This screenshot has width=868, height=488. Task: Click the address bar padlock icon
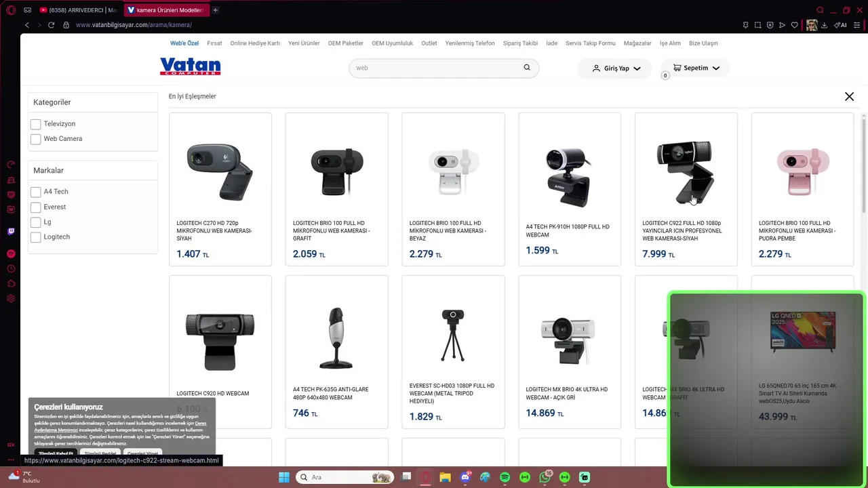(66, 25)
